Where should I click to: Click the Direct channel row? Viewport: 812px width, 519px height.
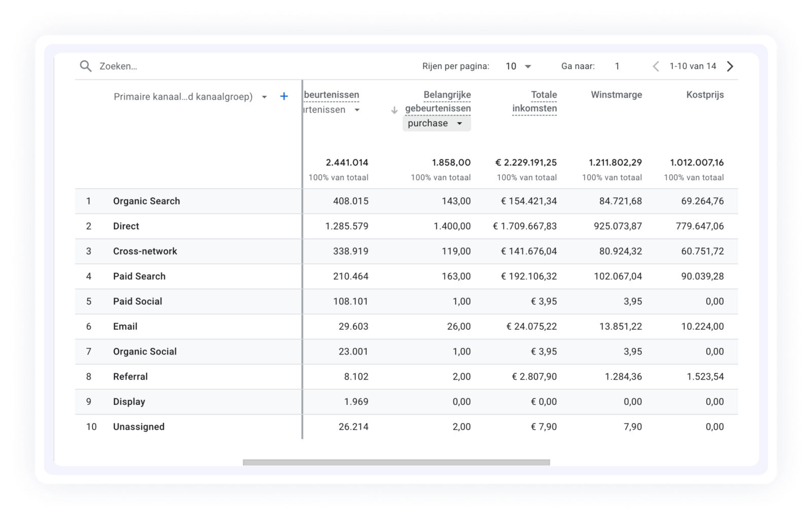126,226
